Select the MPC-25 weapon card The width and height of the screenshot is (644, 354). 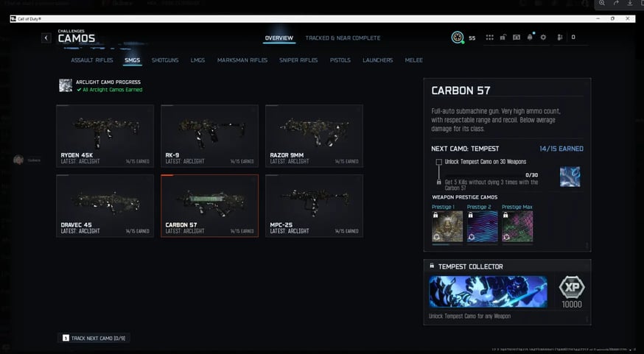pyautogui.click(x=314, y=205)
